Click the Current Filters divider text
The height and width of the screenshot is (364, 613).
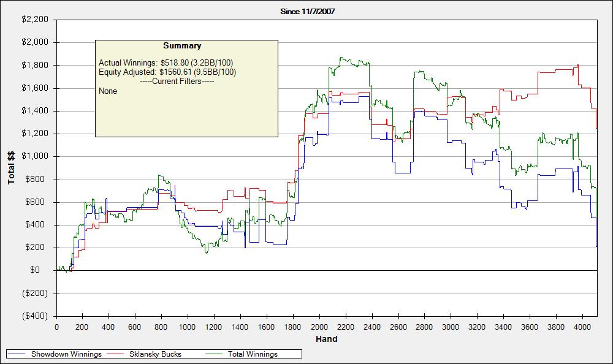coord(177,81)
